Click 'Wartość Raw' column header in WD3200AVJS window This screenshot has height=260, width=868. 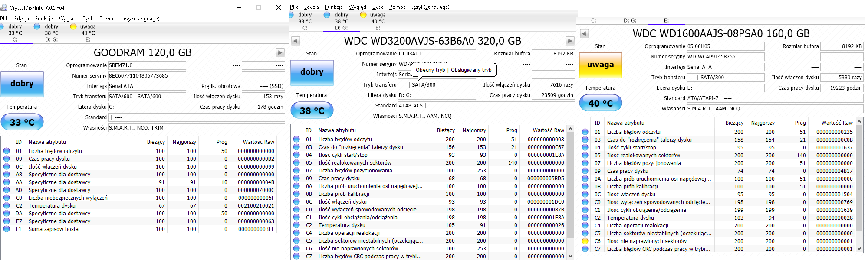click(548, 130)
